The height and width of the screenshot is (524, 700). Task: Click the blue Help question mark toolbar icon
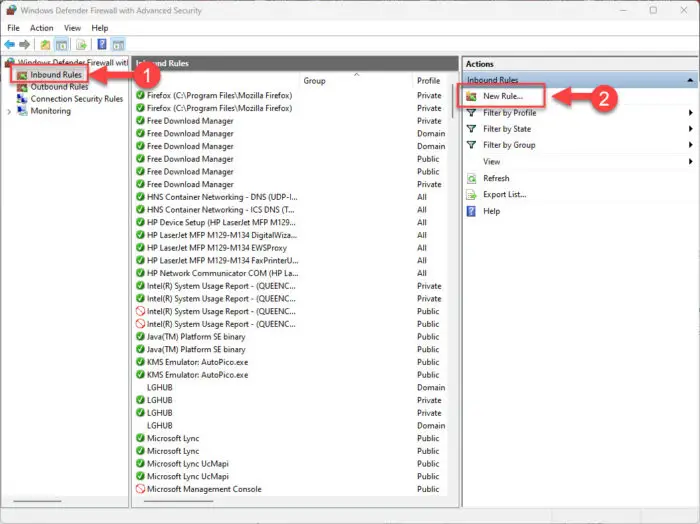[x=102, y=44]
